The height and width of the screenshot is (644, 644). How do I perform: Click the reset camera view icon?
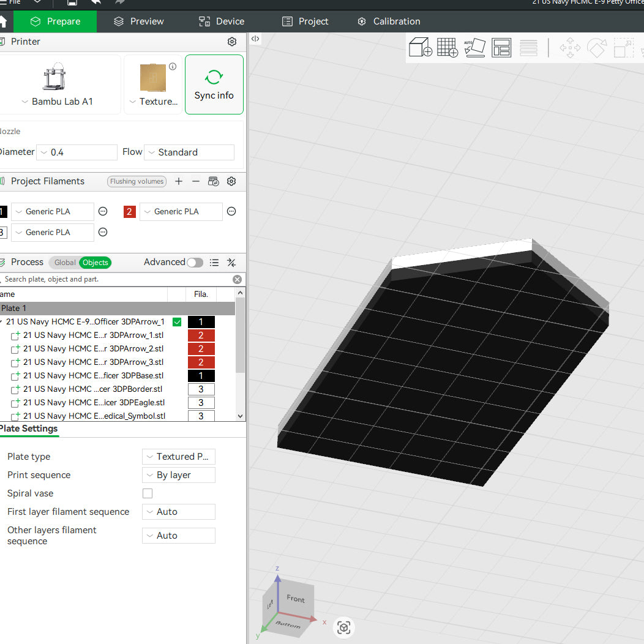click(344, 627)
